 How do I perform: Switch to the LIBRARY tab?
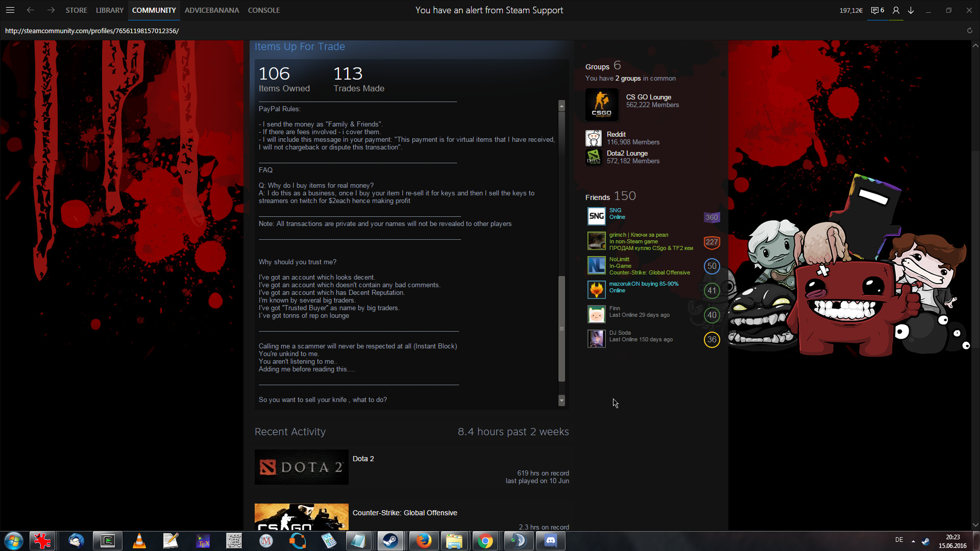point(110,10)
